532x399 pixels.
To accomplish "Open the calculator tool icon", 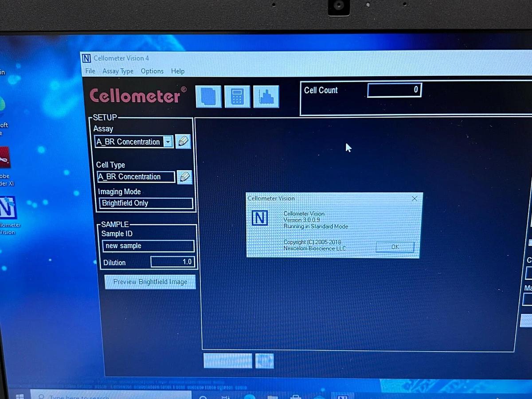I will pos(237,96).
